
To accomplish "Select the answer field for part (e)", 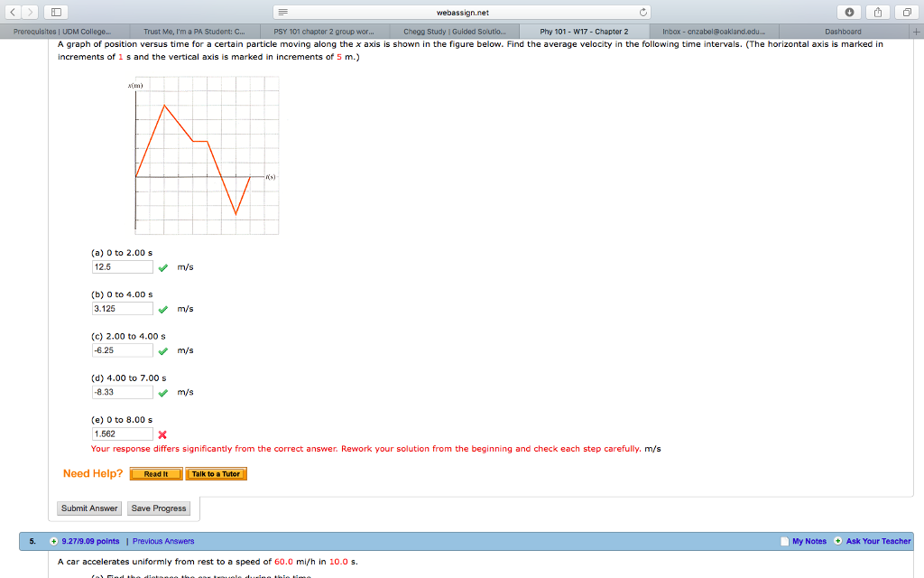I will pos(121,433).
